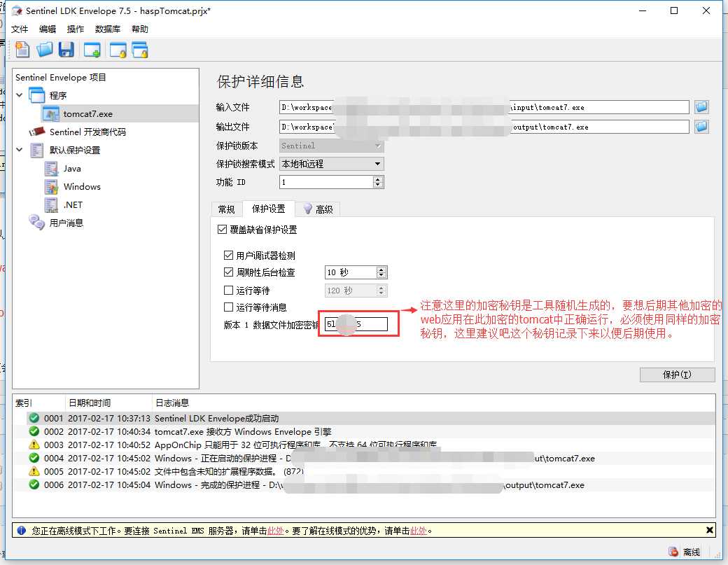Screen dimensions: 728x565
Task: Click the 数据文件加密密钥 input field
Action: (356, 324)
